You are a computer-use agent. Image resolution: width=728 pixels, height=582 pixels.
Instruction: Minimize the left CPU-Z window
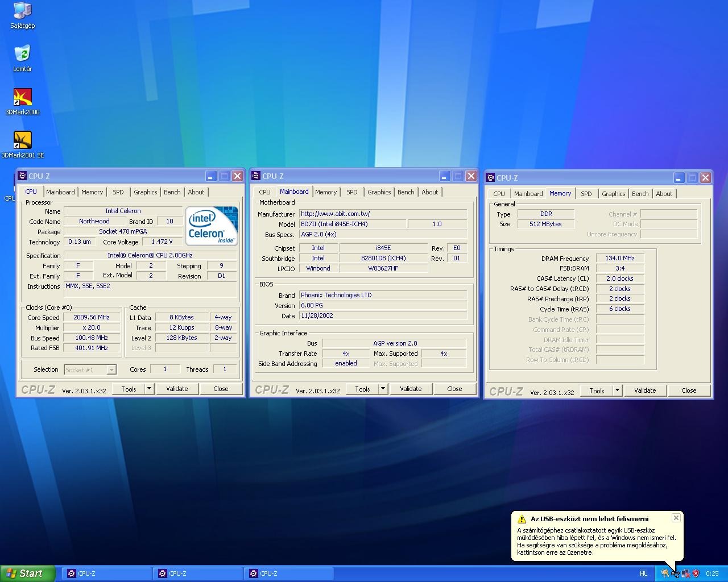210,176
